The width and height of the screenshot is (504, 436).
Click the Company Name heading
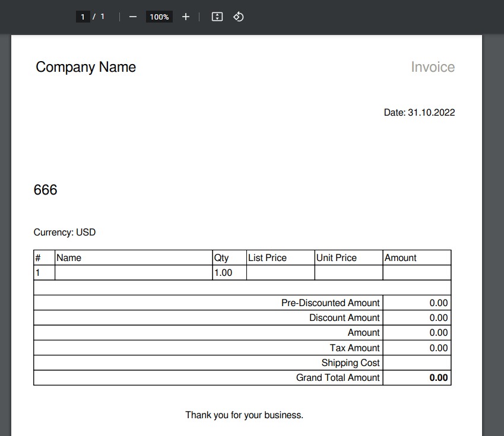coord(86,67)
